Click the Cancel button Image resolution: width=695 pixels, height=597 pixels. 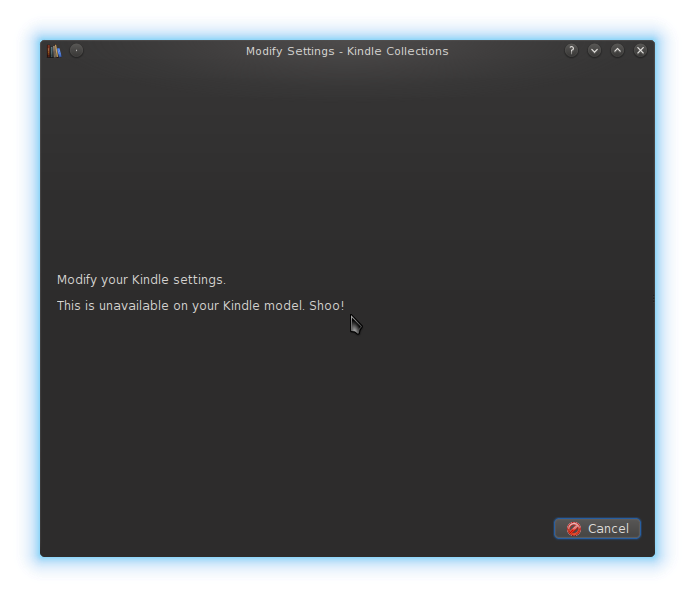tap(597, 528)
